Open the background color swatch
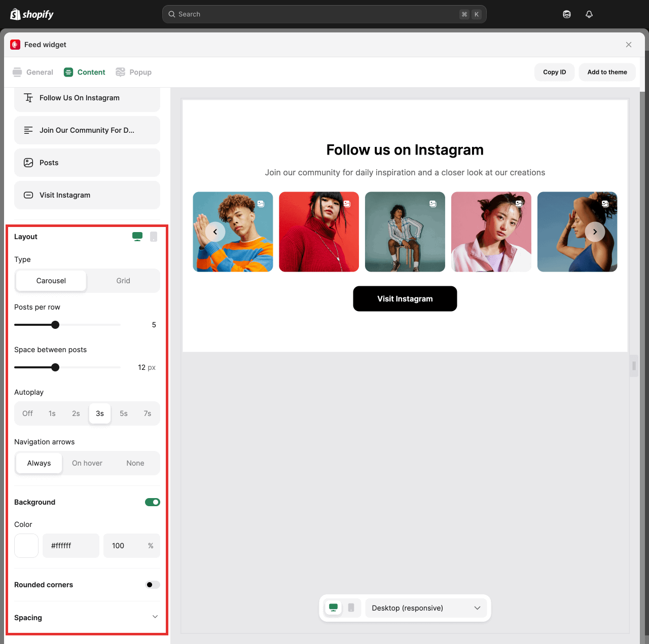 coord(26,546)
